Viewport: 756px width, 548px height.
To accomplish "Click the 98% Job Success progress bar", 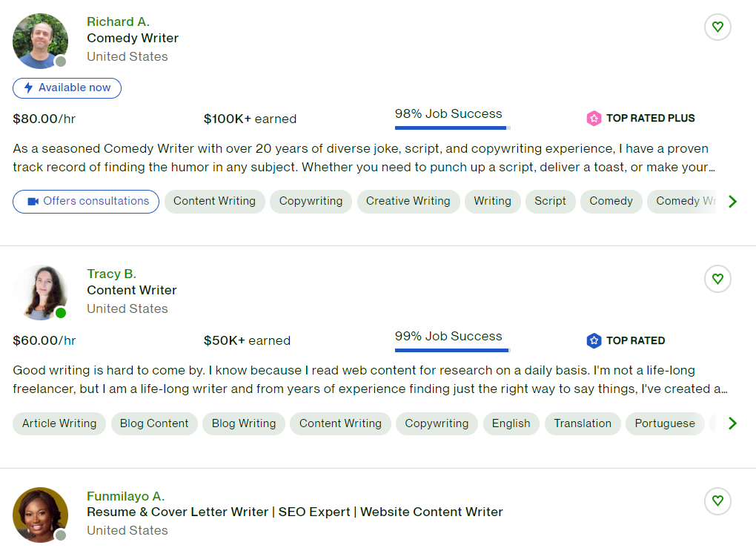I will click(451, 128).
